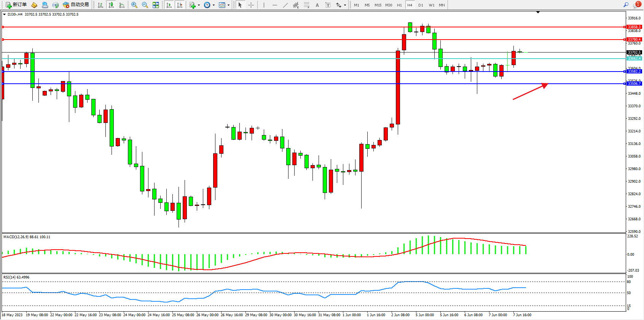Open the chart templates dropdown
The width and height of the screenshot is (644, 320).
[228, 5]
